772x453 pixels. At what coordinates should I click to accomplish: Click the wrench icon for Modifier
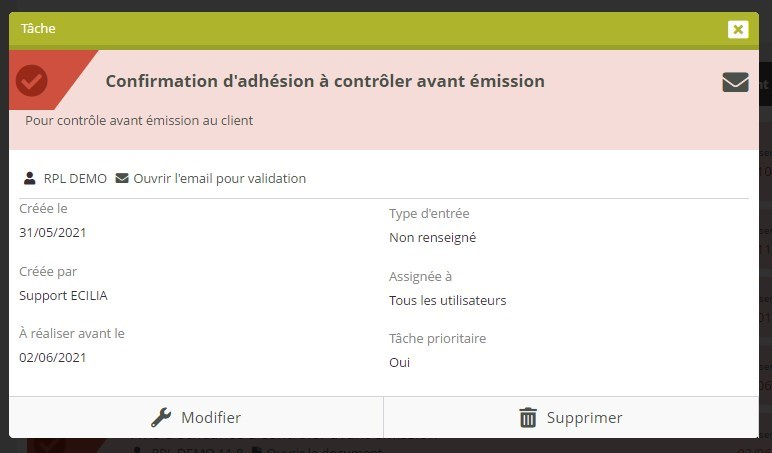(161, 418)
